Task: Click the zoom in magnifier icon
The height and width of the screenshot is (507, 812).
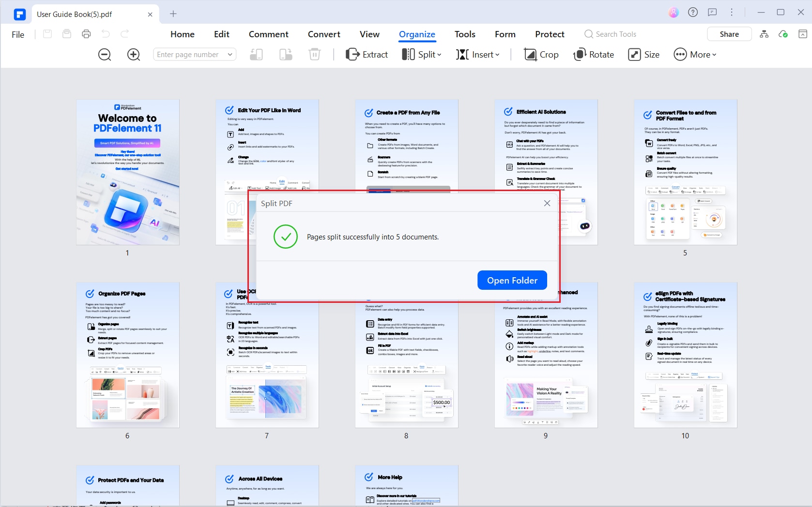Action: (134, 55)
